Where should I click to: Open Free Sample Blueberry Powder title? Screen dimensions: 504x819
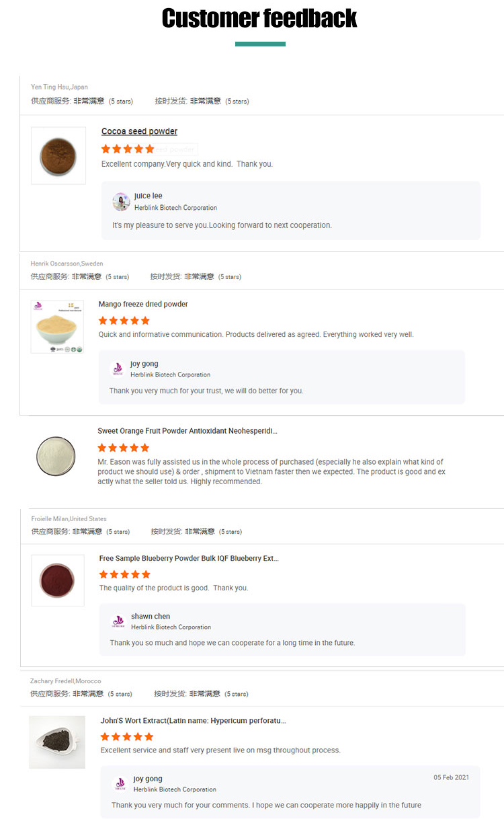188,558
